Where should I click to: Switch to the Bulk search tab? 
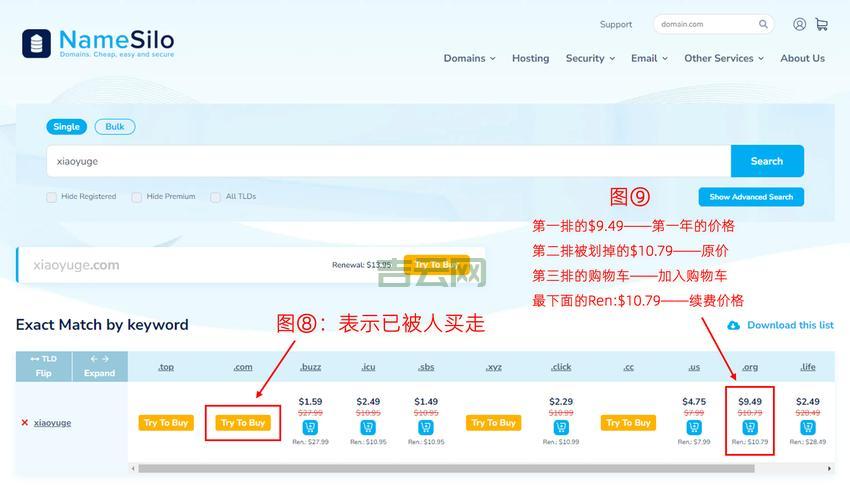115,127
